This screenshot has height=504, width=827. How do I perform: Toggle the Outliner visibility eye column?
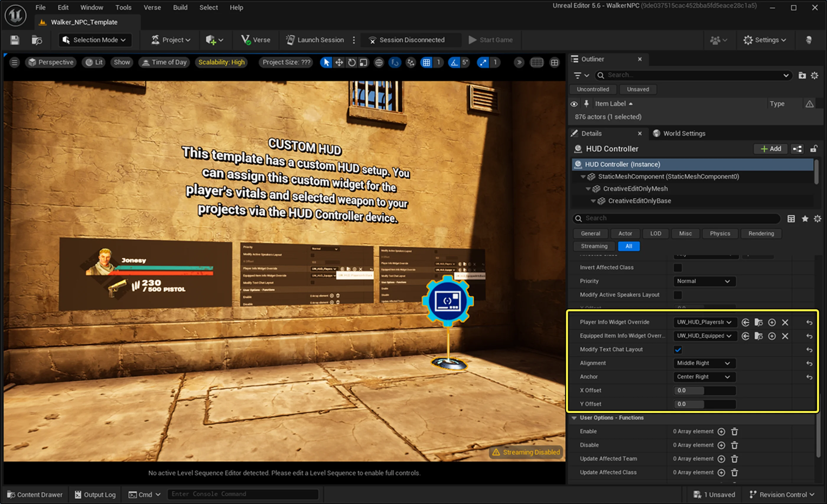click(574, 104)
